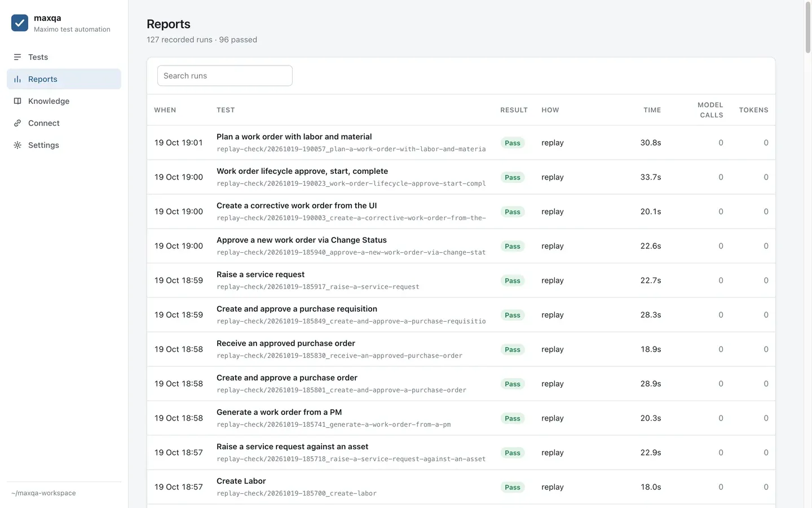Sort by the RESULT column header

(x=514, y=110)
